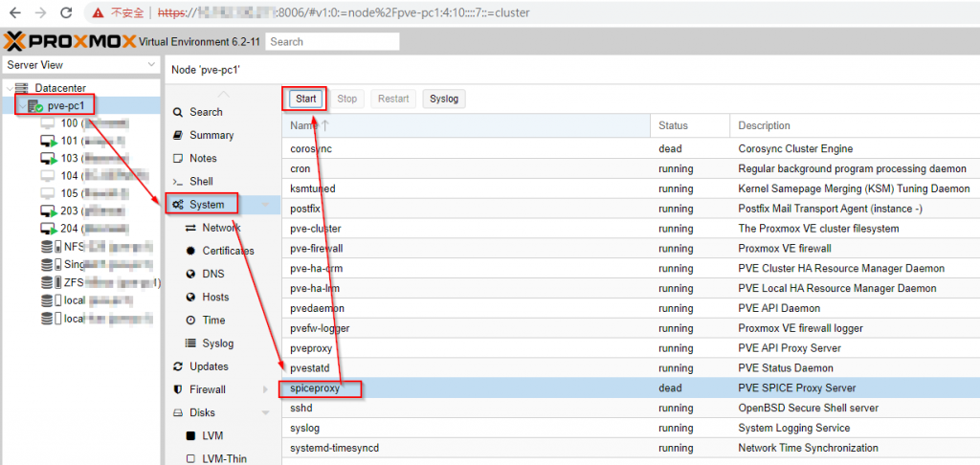Select running VM 103 icon
The width and height of the screenshot is (980, 465).
coord(48,158)
